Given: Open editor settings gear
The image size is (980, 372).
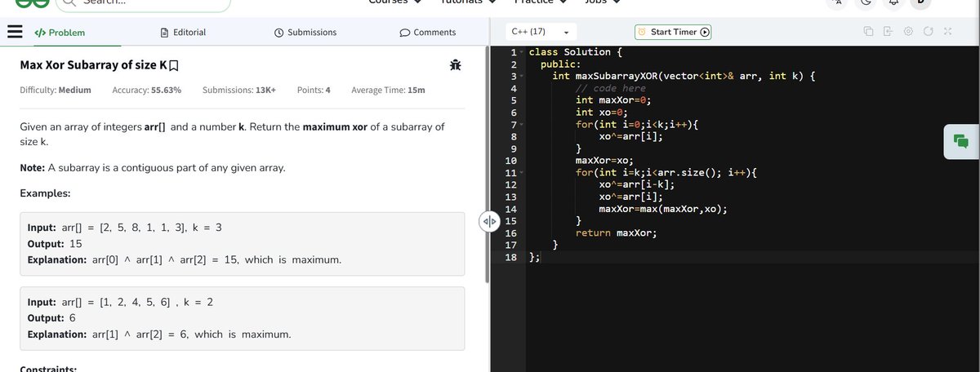Looking at the screenshot, I should point(908,32).
